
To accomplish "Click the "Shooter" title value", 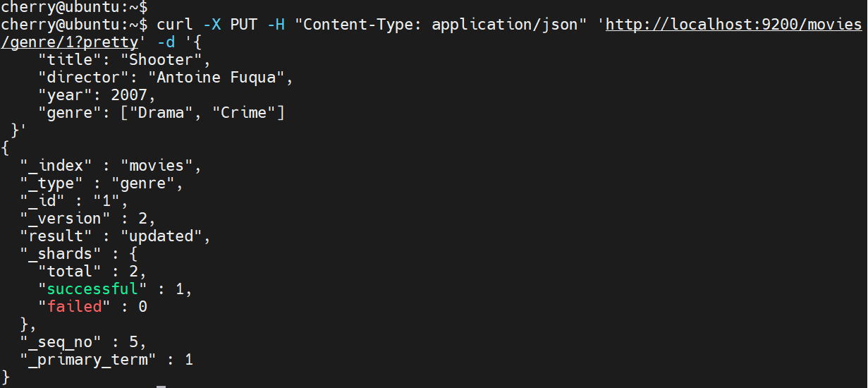I will click(170, 61).
